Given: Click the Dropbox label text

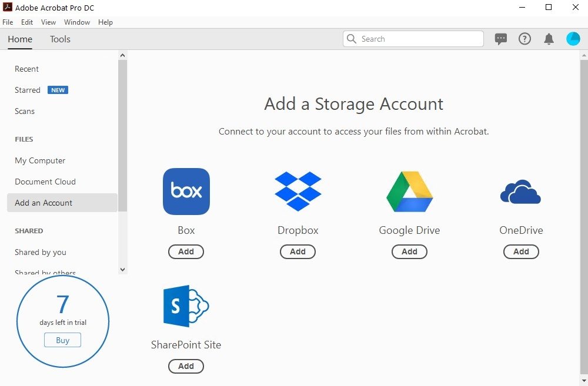Looking at the screenshot, I should pos(298,230).
